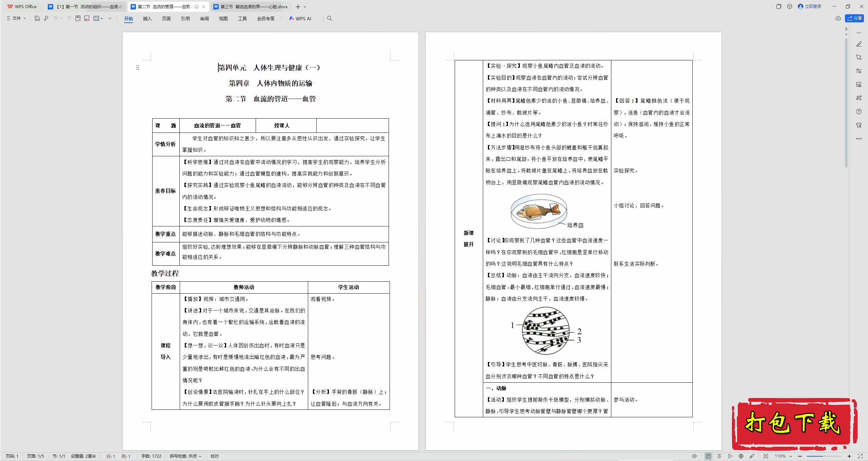This screenshot has height=461, width=868.
Task: Click the Undo arrow icon
Action: click(55, 18)
